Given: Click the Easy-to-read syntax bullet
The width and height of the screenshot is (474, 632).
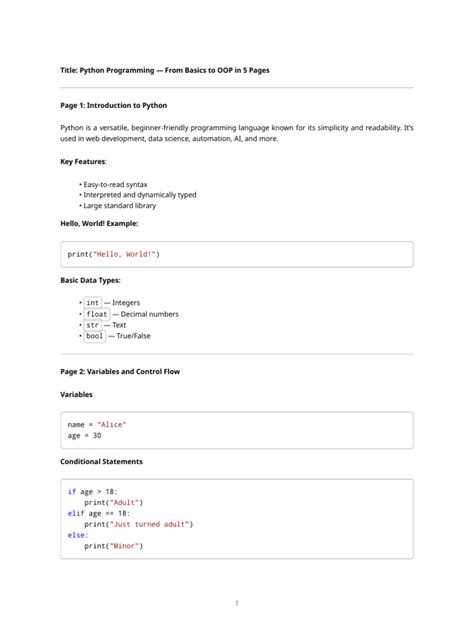Looking at the screenshot, I should tap(115, 185).
